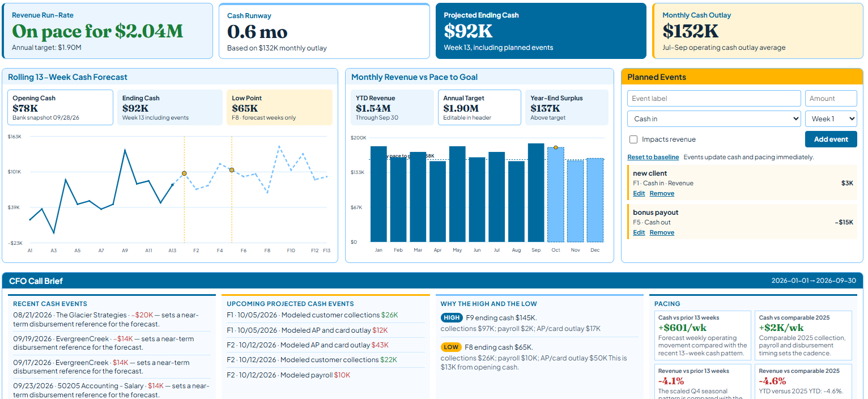Image resolution: width=868 pixels, height=399 pixels.
Task: Click the bonus payout −$15K amount
Action: (x=844, y=222)
